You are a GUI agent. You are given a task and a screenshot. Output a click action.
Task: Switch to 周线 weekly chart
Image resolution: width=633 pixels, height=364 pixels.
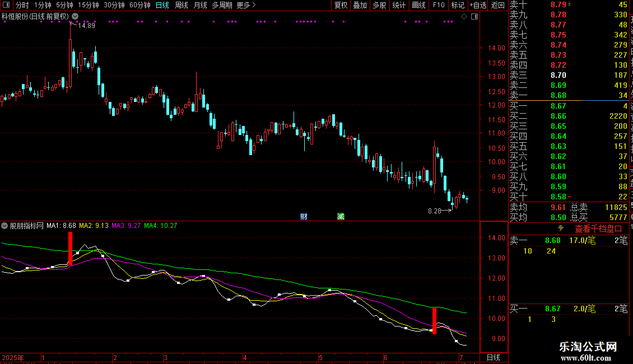point(181,5)
